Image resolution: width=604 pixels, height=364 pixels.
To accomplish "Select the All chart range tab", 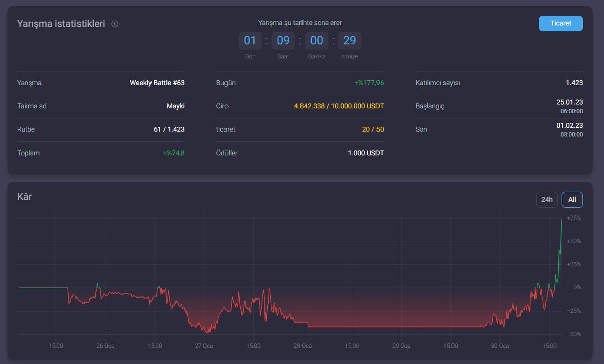I will [572, 199].
